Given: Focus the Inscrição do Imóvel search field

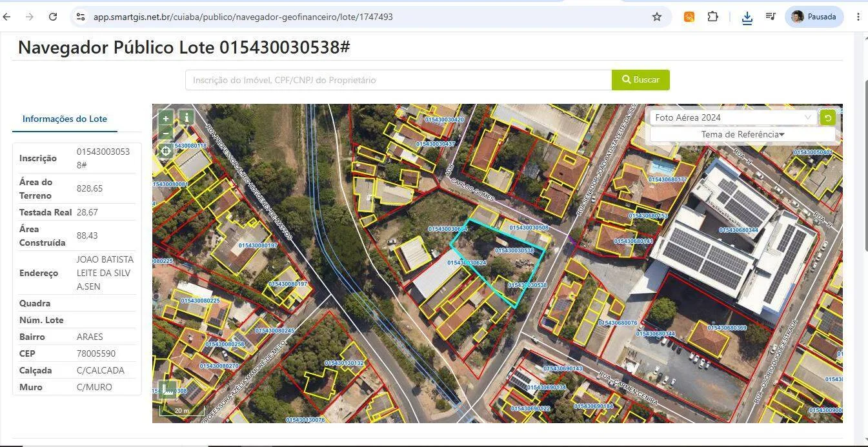Looking at the screenshot, I should click(398, 80).
